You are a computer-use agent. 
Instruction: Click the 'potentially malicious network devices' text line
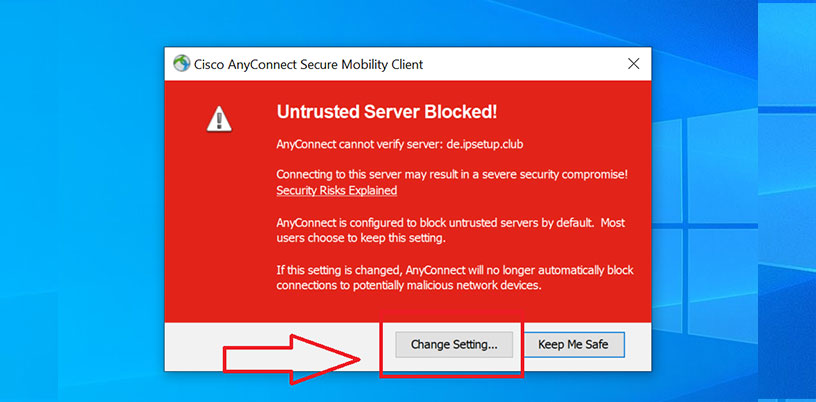click(x=408, y=285)
